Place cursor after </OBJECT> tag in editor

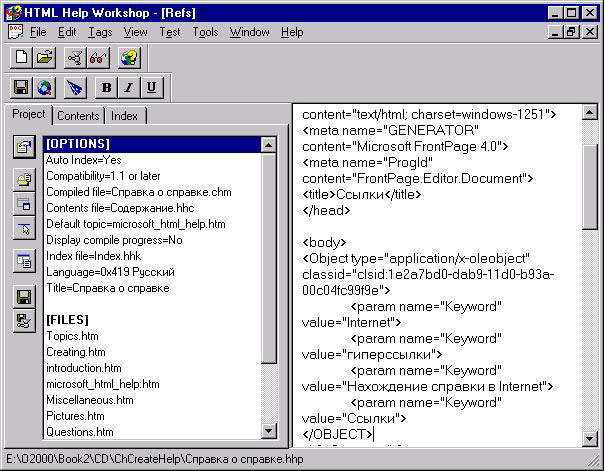(x=374, y=435)
